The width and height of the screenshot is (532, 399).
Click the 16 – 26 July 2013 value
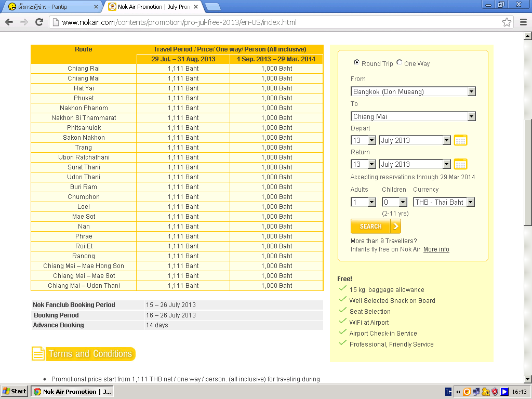[x=170, y=315]
